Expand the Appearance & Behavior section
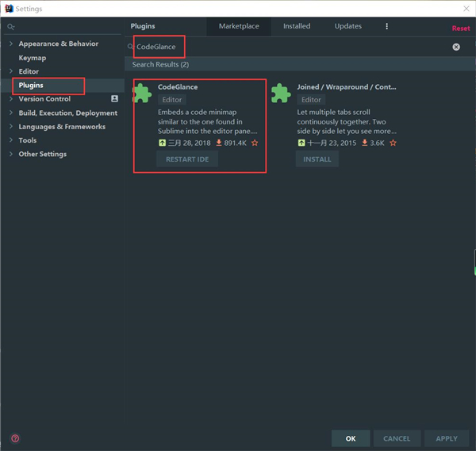Viewport: 476px width, 451px height. pyautogui.click(x=10, y=44)
